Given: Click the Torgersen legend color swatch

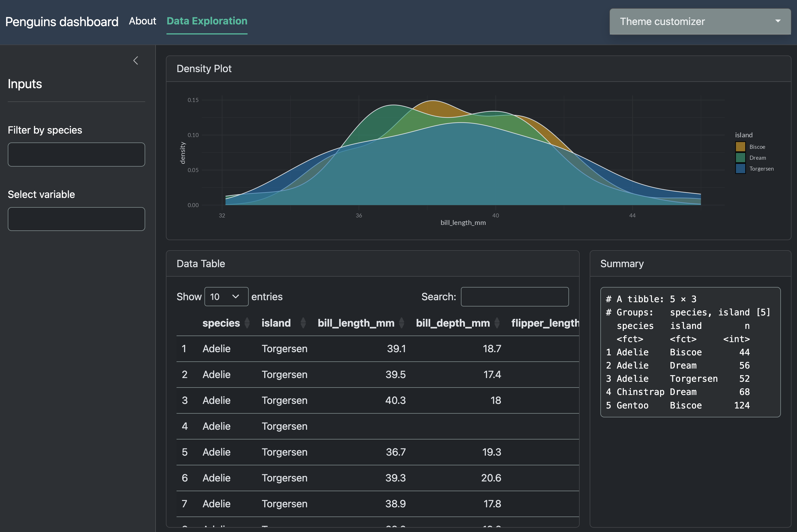Looking at the screenshot, I should tap(740, 168).
